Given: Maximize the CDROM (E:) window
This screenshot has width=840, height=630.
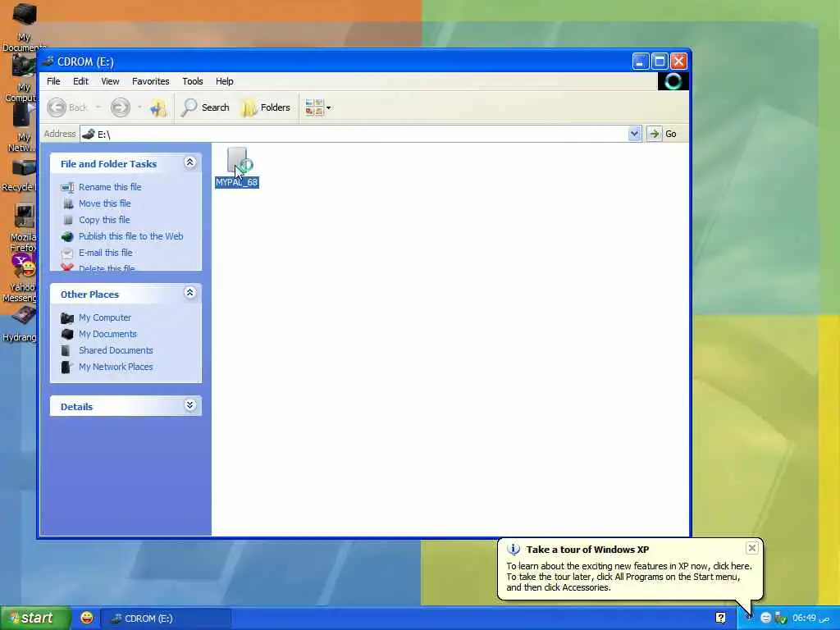Looking at the screenshot, I should click(x=660, y=62).
